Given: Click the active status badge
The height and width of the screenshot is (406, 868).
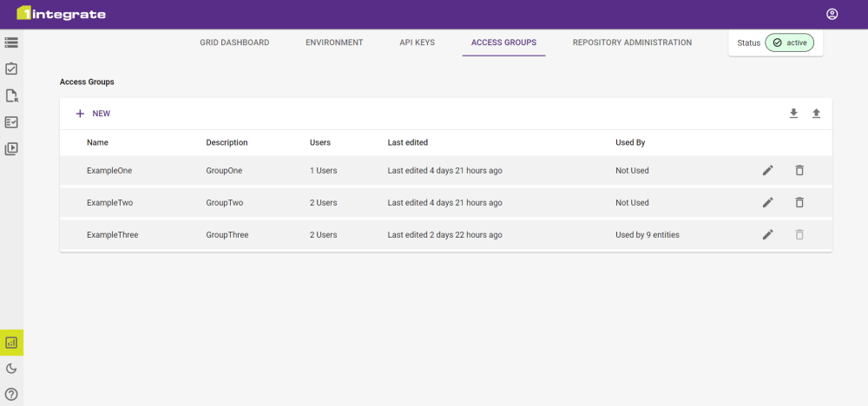Looking at the screenshot, I should click(789, 43).
